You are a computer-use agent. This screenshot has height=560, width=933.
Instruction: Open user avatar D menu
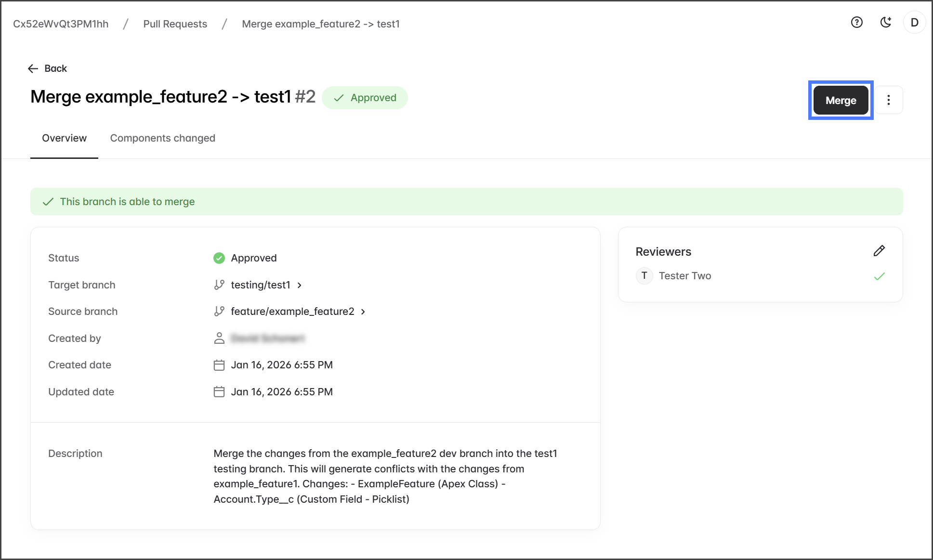pos(914,23)
